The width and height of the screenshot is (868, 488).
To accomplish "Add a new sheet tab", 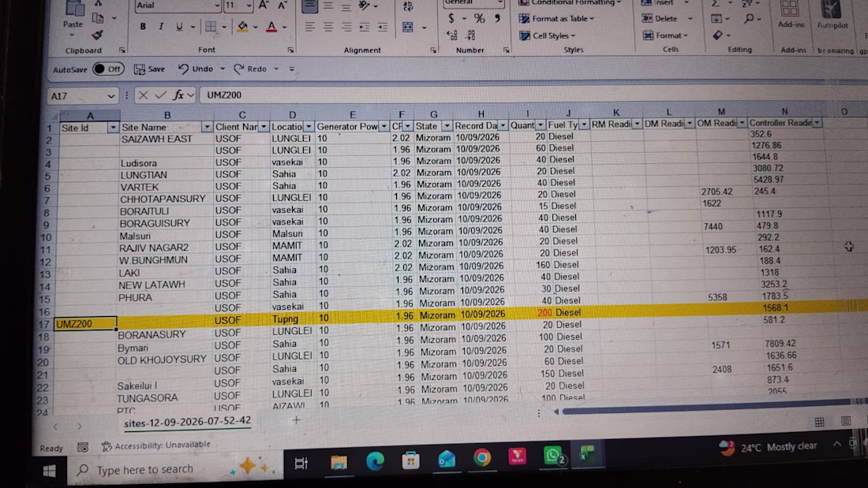I will coord(296,420).
